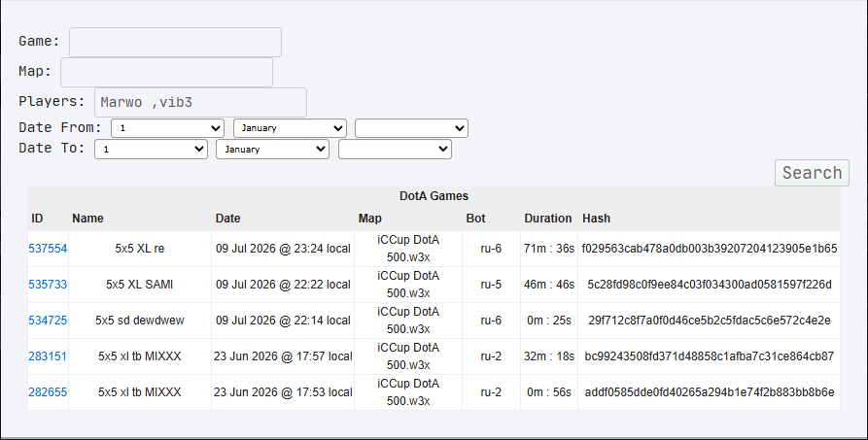
Task: Click the 'Players:' label
Action: 52,102
